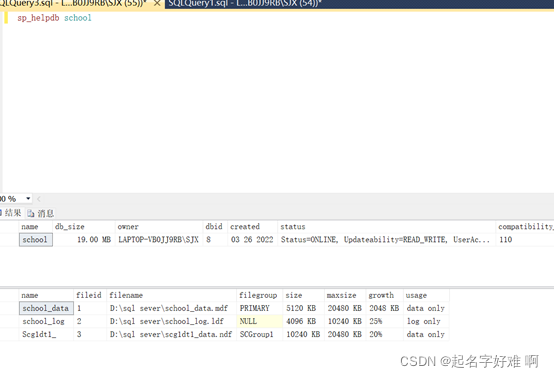This screenshot has width=554, height=378.
Task: Click sp_helpdb in the query editor
Action: (38, 18)
